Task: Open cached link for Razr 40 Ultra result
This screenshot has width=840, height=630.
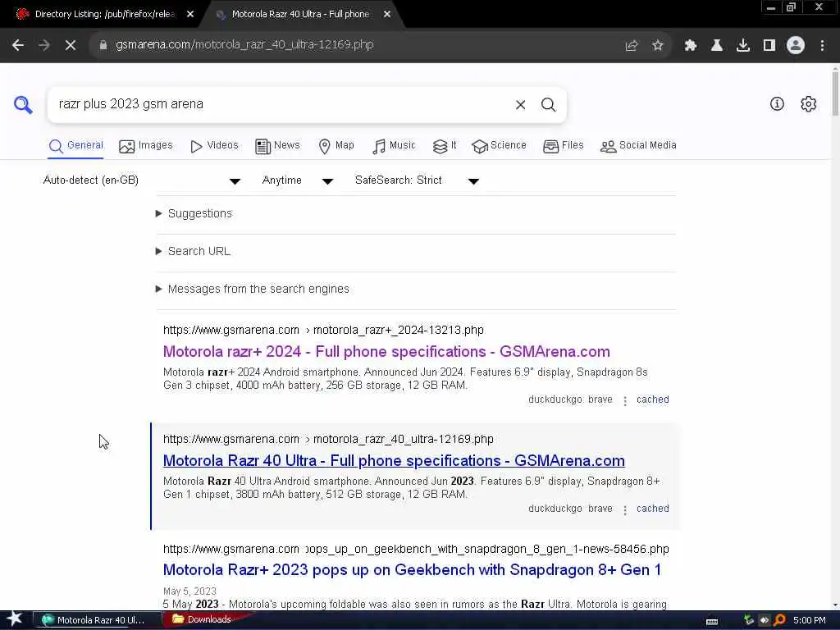Action: [x=652, y=509]
